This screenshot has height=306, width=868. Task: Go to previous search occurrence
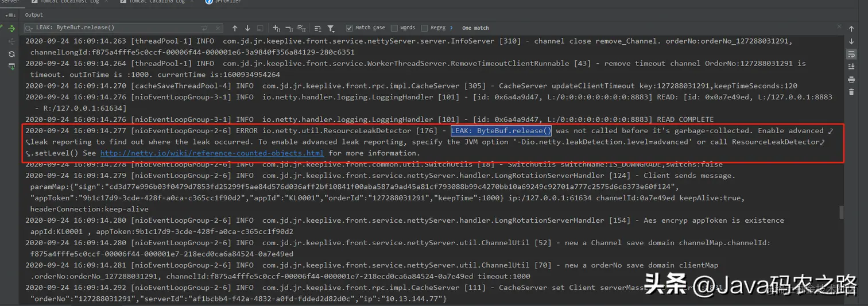pyautogui.click(x=235, y=28)
